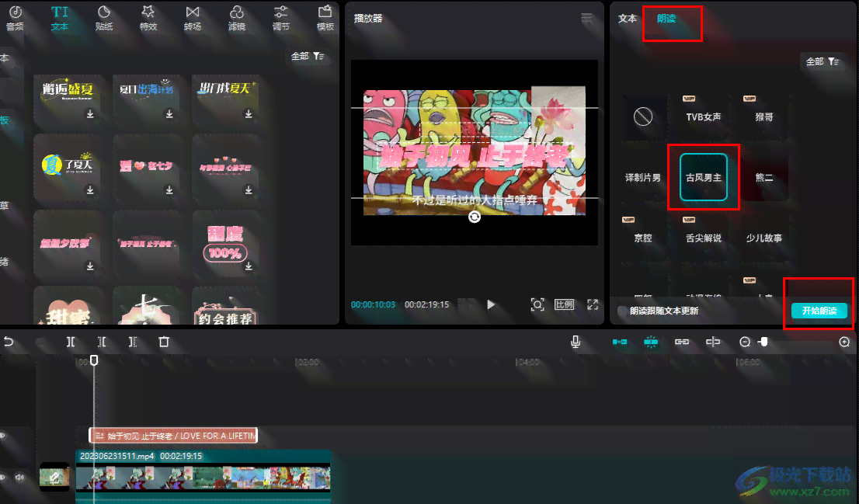Click the trim-right split tool
Screen dimensions: 859x504
pyautogui.click(x=133, y=342)
